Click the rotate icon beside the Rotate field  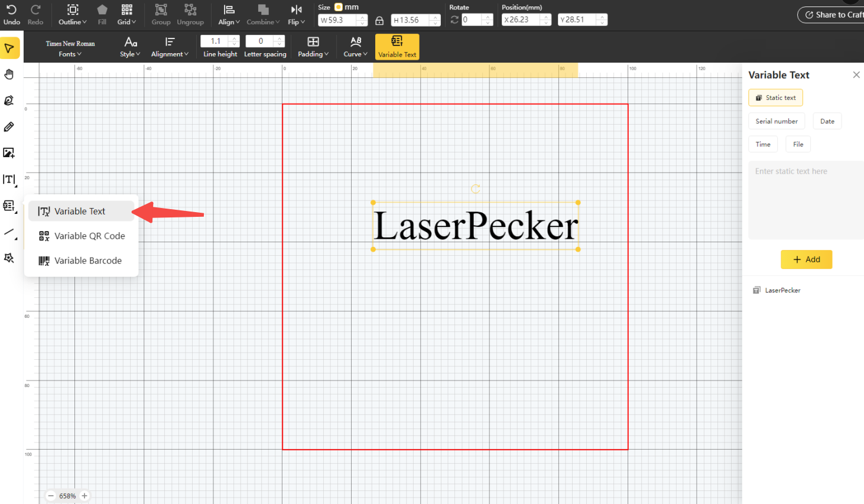[454, 19]
